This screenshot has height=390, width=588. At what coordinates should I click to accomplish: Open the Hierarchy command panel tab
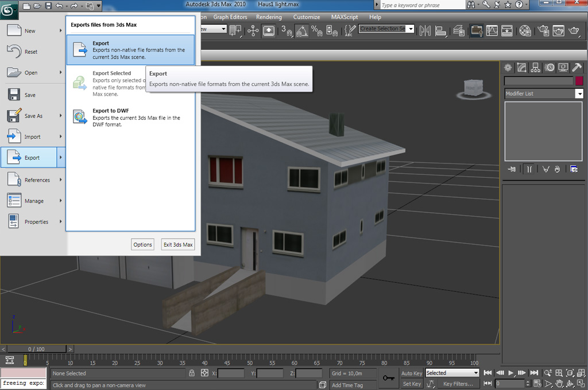[536, 68]
